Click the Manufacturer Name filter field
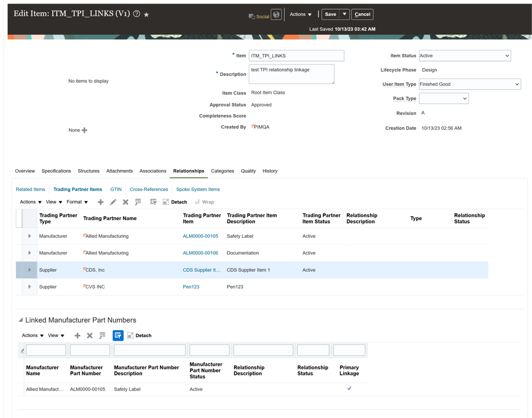The height and width of the screenshot is (418, 532). [46, 350]
